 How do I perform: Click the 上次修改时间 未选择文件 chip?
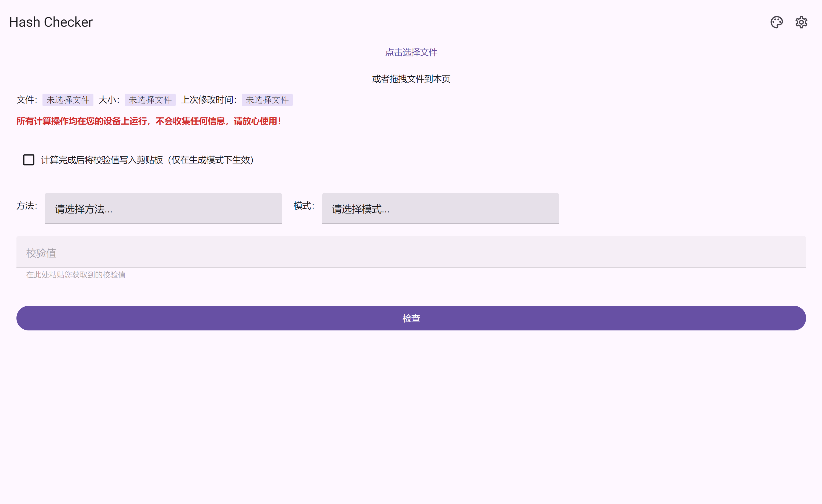[x=267, y=100]
